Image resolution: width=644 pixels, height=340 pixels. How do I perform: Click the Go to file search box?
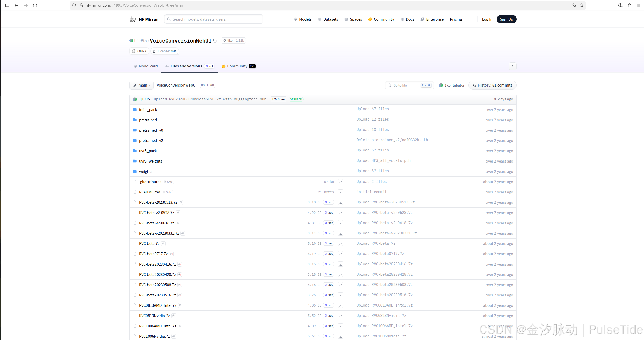point(409,85)
